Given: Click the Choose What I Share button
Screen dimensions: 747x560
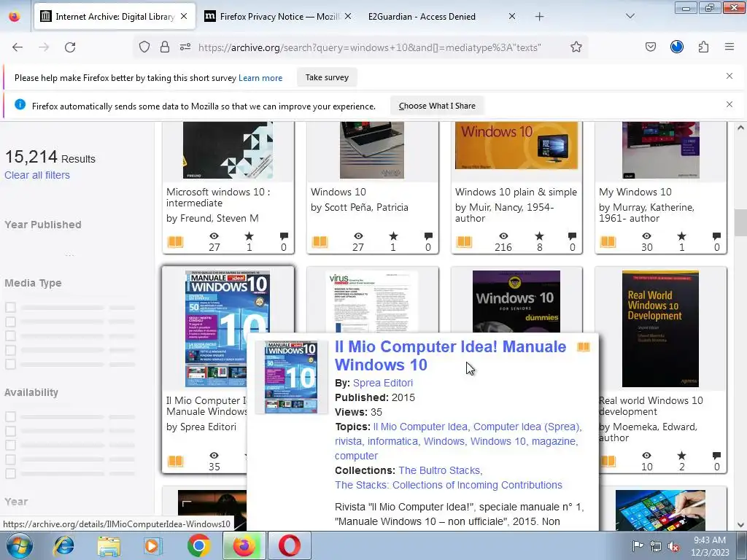Looking at the screenshot, I should pyautogui.click(x=437, y=106).
